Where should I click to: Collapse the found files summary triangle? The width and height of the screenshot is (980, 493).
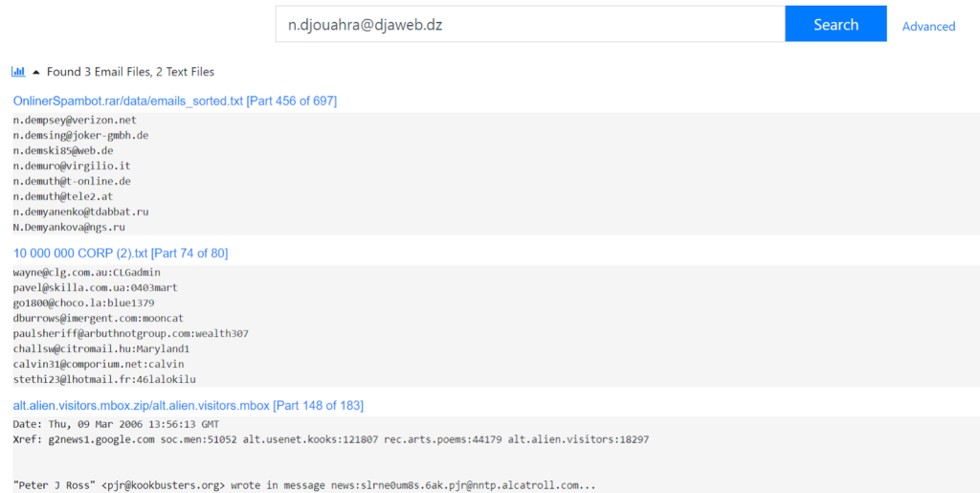pyautogui.click(x=36, y=72)
